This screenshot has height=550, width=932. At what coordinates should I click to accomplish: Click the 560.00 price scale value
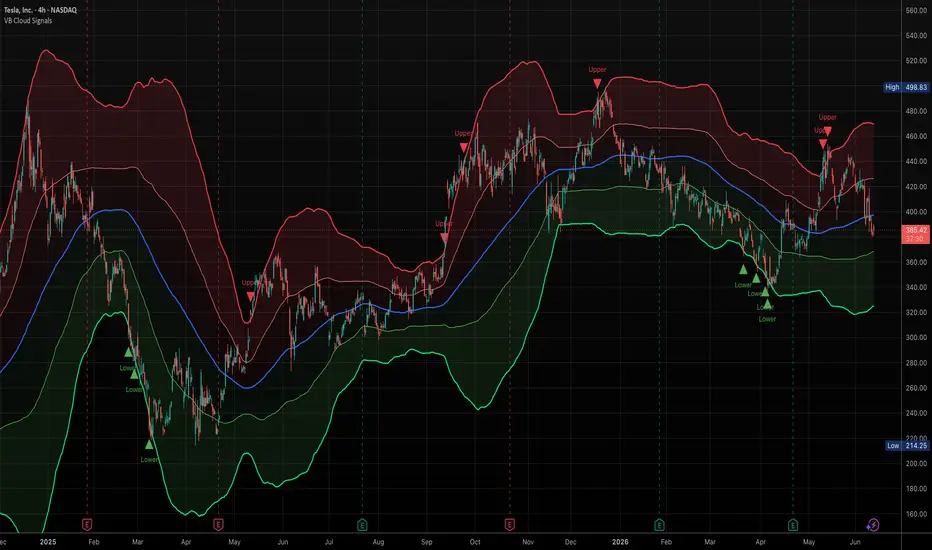[x=916, y=11]
